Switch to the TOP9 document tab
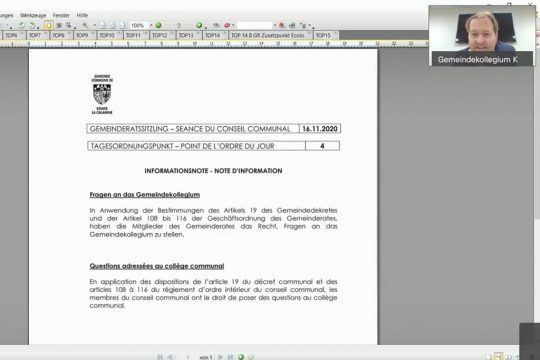 (85, 35)
